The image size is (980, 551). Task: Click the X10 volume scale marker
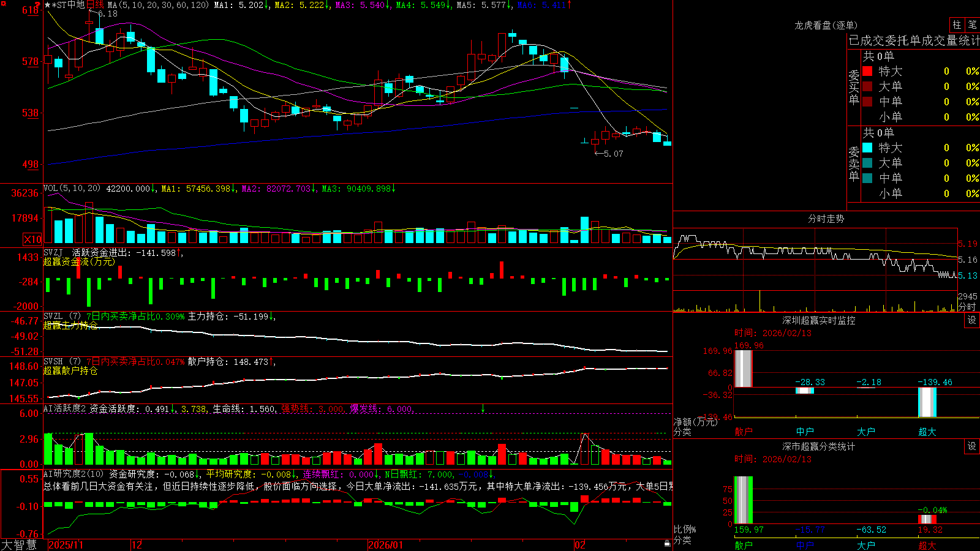pyautogui.click(x=32, y=239)
